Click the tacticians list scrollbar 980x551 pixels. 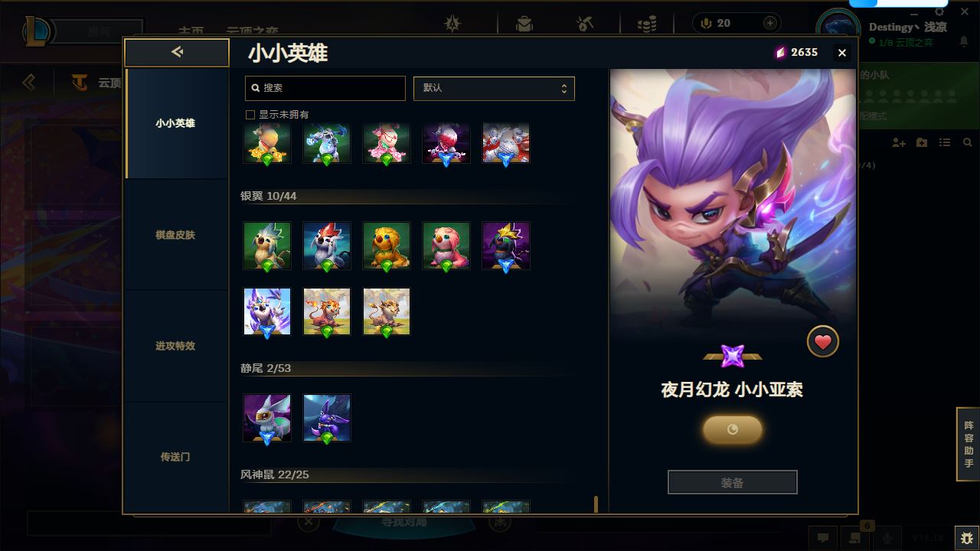click(596, 503)
